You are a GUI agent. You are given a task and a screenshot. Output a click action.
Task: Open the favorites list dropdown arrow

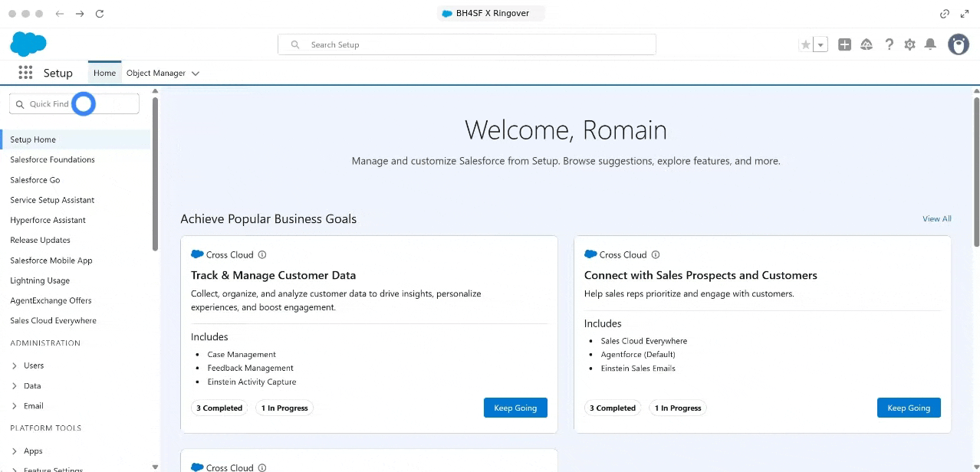pyautogui.click(x=821, y=45)
